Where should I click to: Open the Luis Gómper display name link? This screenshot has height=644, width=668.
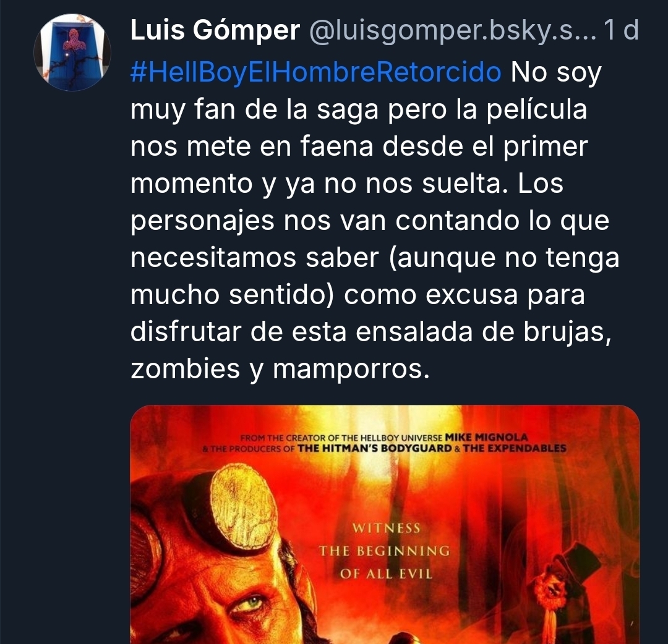[215, 31]
